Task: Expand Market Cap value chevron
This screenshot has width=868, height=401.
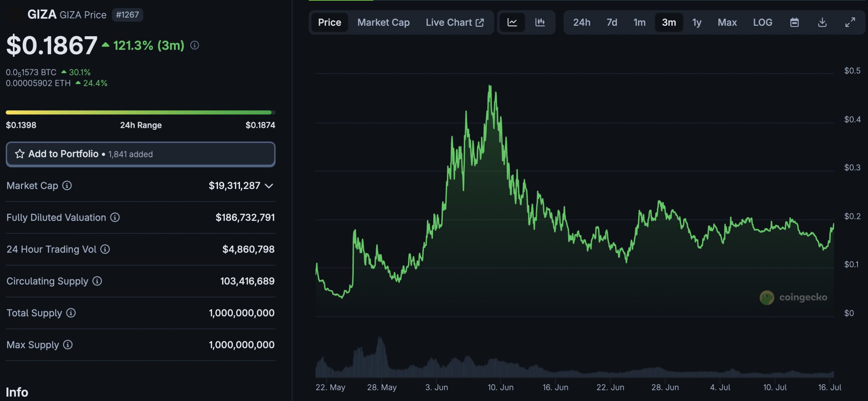Action: 269,186
